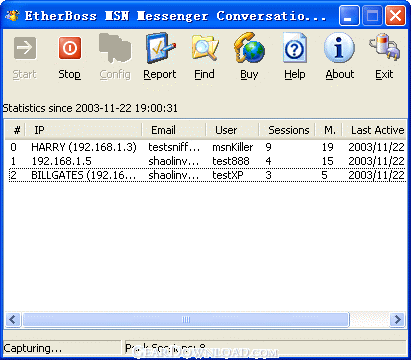Click row number 2 cell

pyautogui.click(x=13, y=175)
